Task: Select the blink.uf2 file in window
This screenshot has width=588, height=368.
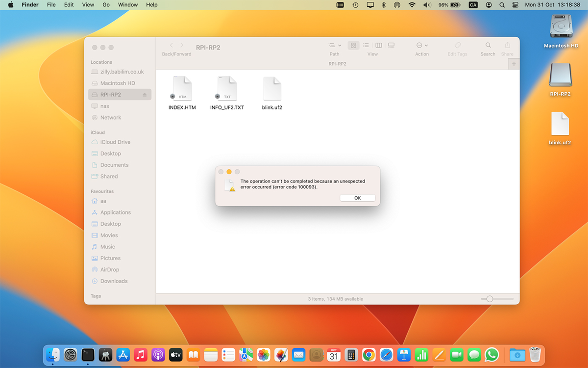Action: (x=272, y=93)
